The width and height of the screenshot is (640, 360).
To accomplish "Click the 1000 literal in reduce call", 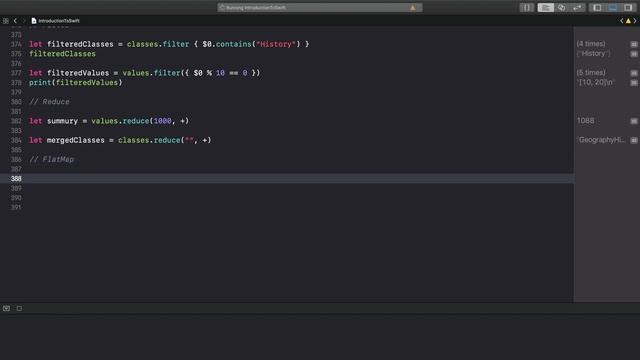I will click(x=162, y=121).
